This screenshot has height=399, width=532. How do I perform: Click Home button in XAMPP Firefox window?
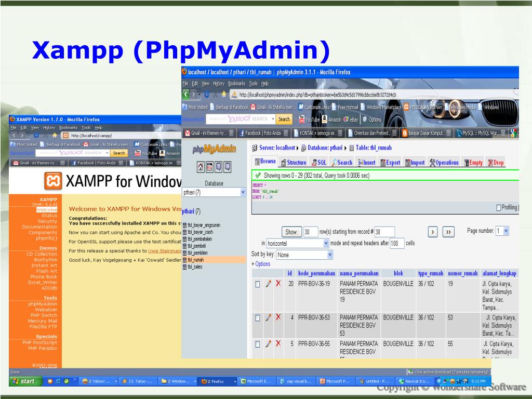coord(54,136)
